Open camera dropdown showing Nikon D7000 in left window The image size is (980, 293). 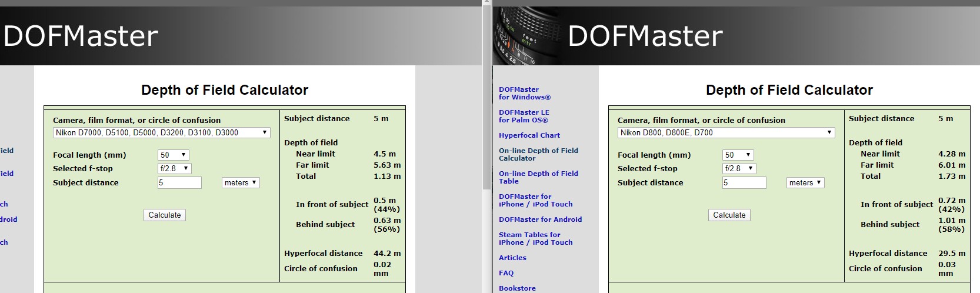(x=161, y=133)
